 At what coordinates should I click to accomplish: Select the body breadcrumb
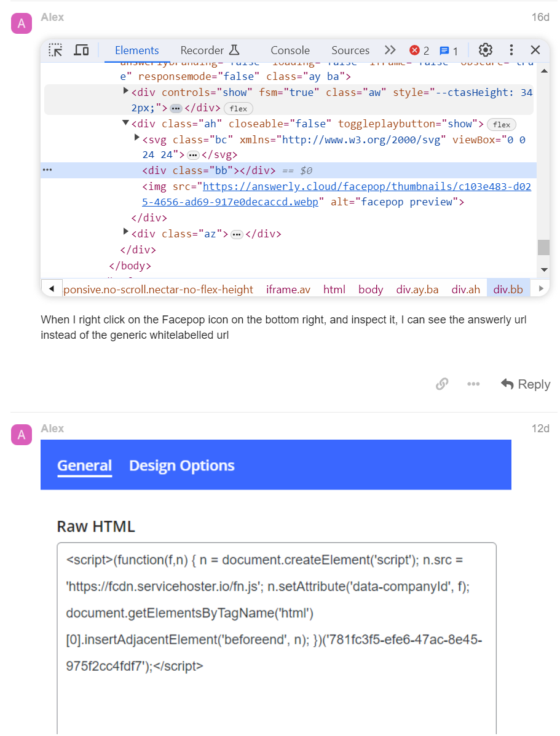click(x=371, y=290)
